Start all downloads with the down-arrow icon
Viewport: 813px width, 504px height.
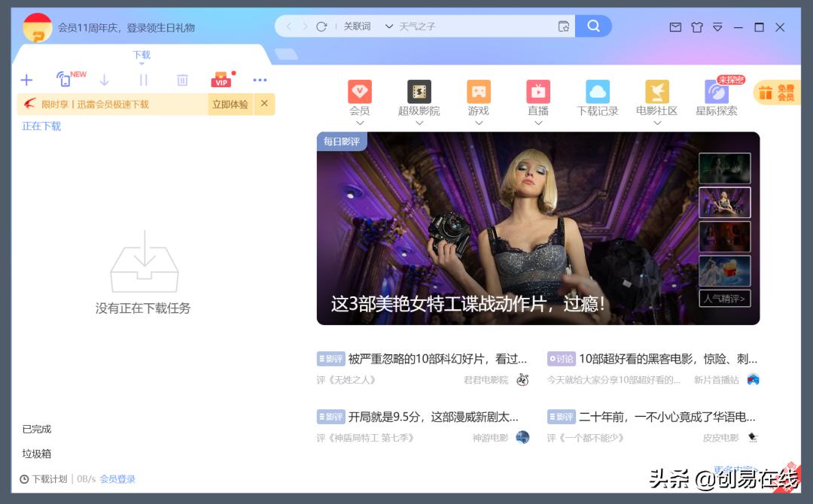click(105, 80)
